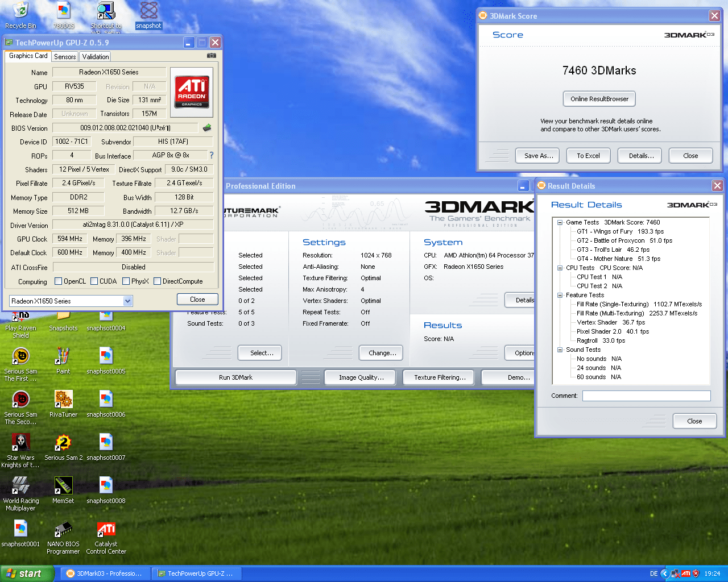Click the Texture Filtering button

click(x=440, y=377)
